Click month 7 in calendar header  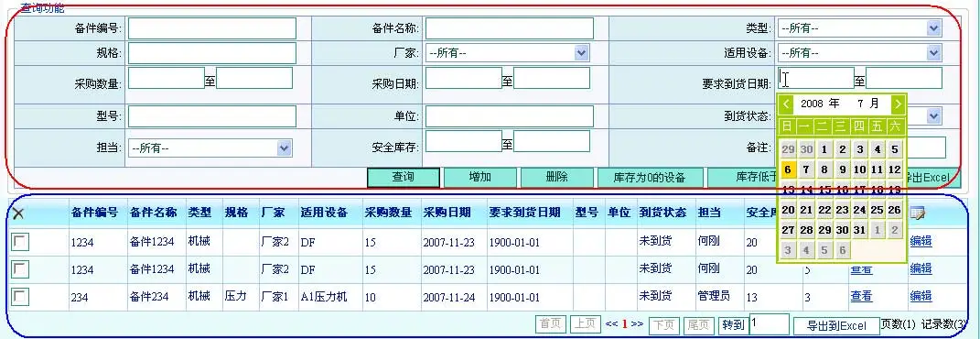[x=861, y=104]
